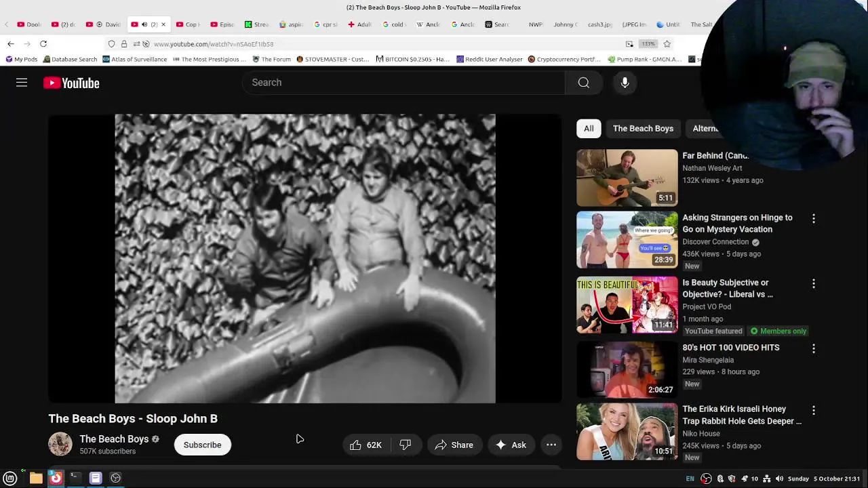The width and height of the screenshot is (868, 488).
Task: Subscribe to The Beach Boys channel
Action: pos(202,445)
